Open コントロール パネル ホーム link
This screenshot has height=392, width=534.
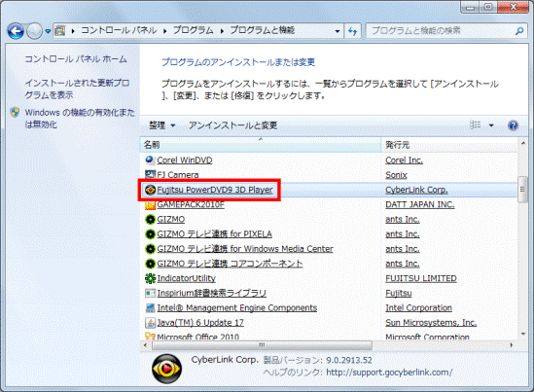[76, 59]
